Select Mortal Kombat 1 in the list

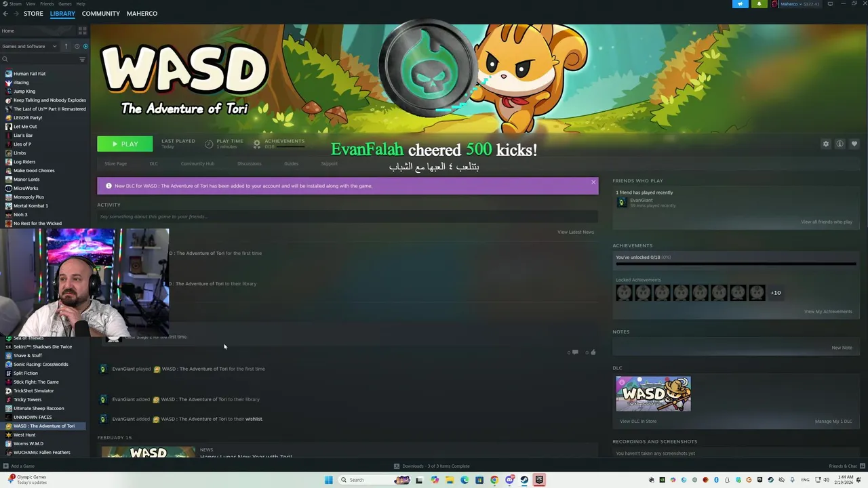31,206
